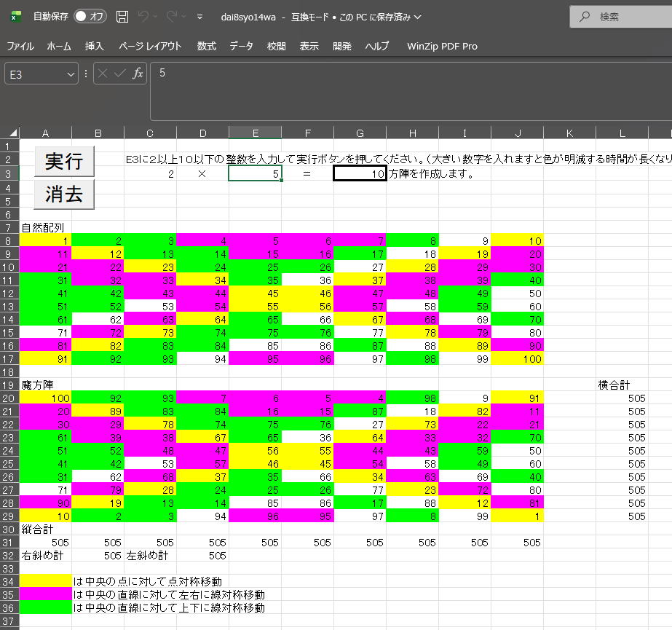Select column header H
This screenshot has width=672, height=630.
pos(412,133)
